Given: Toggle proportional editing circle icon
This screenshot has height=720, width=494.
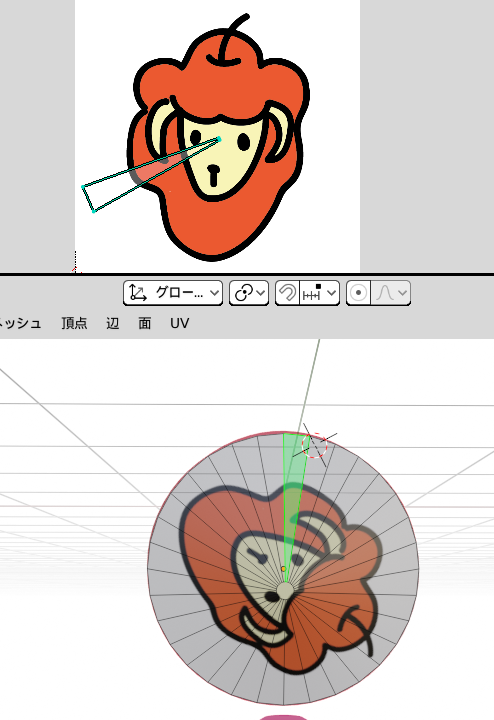Looking at the screenshot, I should (x=358, y=293).
